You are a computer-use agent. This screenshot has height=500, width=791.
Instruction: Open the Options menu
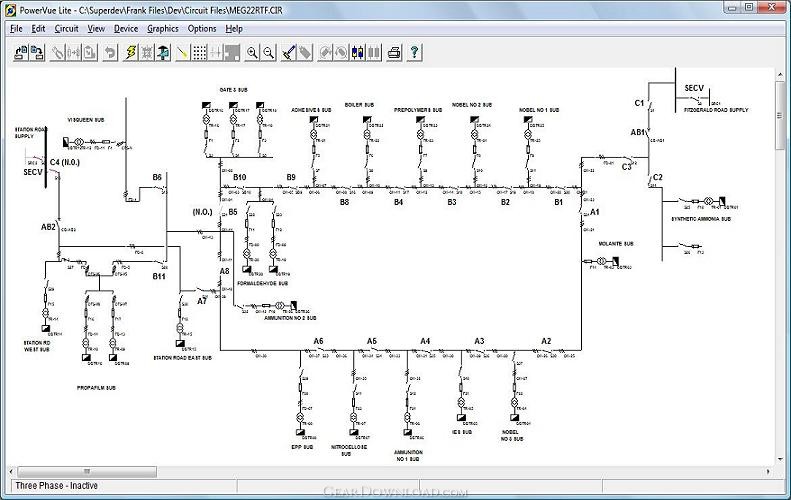coord(202,29)
